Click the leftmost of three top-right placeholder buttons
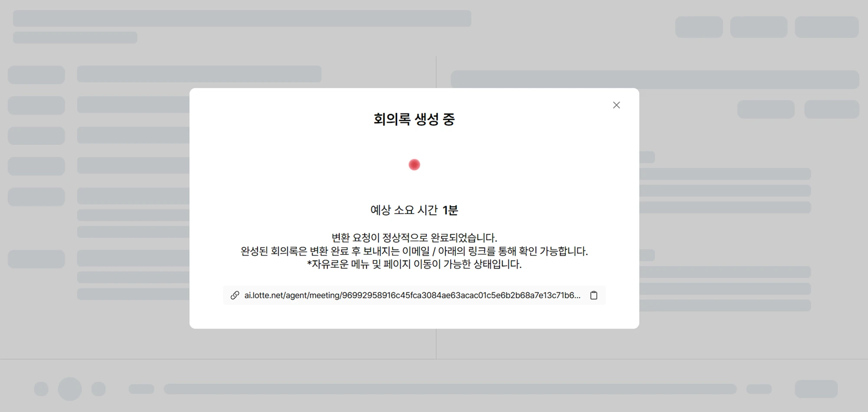The width and height of the screenshot is (868, 412). [x=699, y=27]
